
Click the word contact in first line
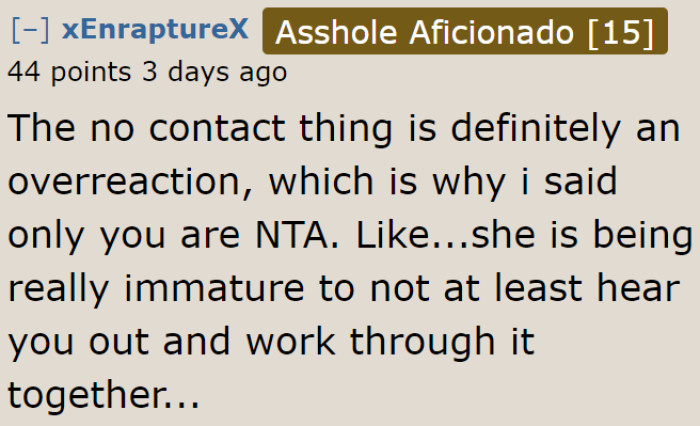(217, 129)
